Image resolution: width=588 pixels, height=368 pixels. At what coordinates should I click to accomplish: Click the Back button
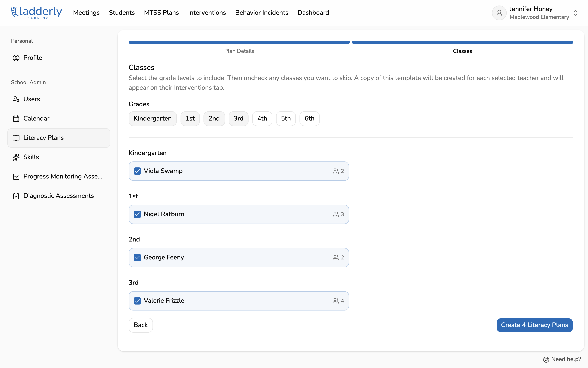tap(141, 325)
